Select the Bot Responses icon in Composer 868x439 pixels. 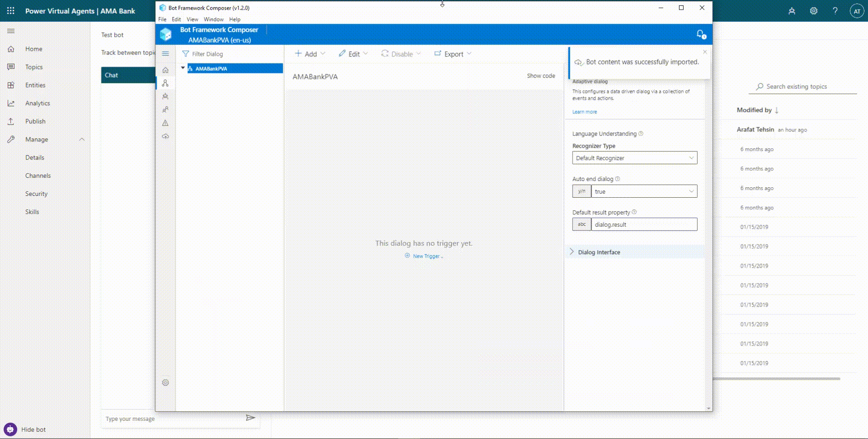[x=165, y=96]
